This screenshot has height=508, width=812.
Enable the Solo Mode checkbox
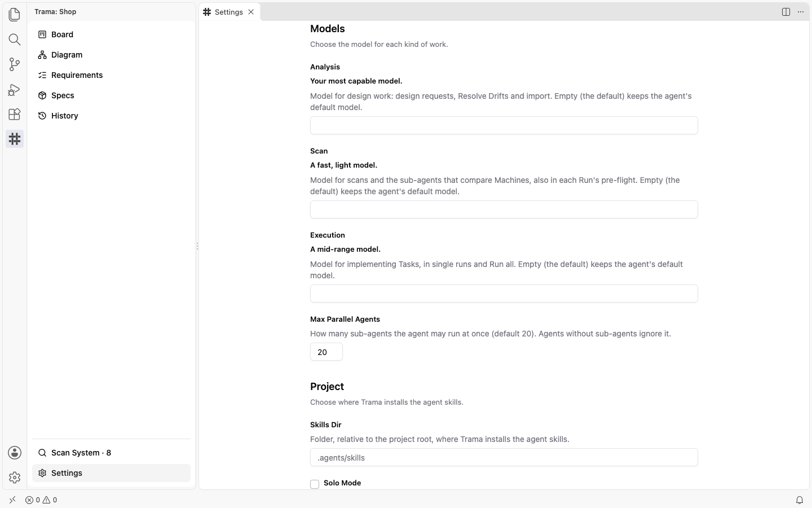point(315,484)
